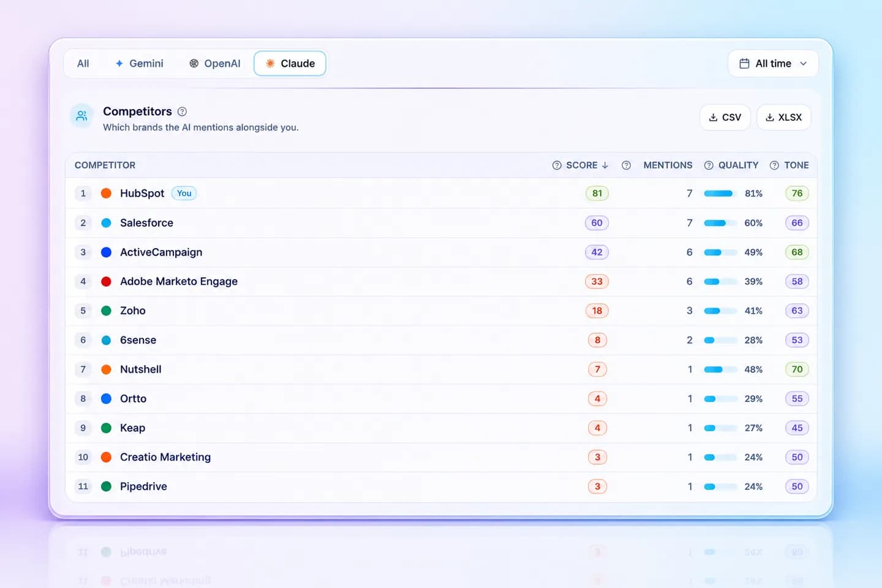The width and height of the screenshot is (882, 588).
Task: Export the competitors as XLSX
Action: 784,118
